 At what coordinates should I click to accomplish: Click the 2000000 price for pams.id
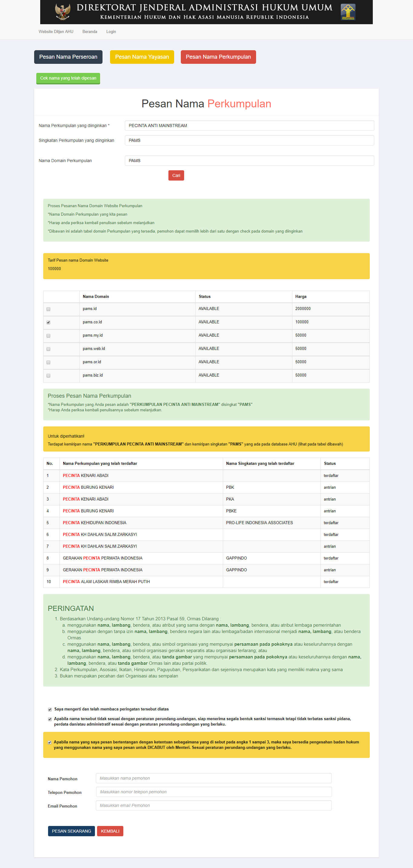303,309
